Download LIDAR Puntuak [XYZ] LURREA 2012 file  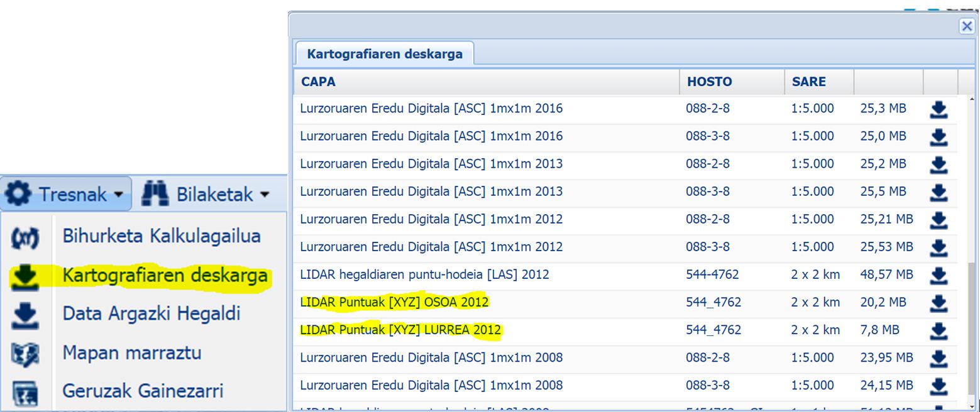pos(938,331)
